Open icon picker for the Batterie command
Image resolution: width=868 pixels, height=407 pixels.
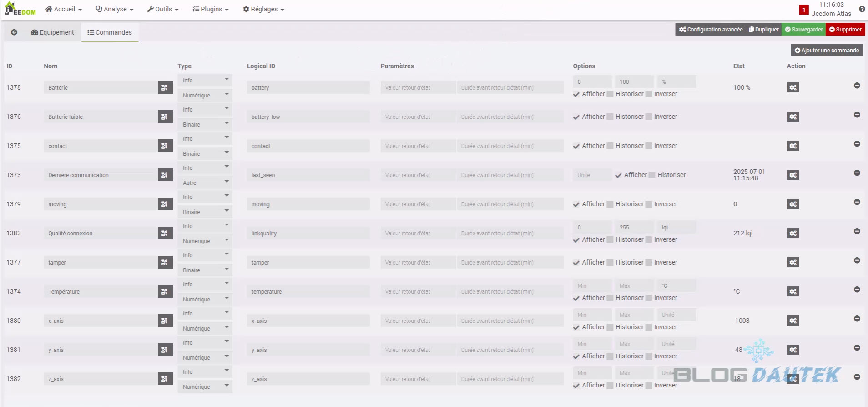pyautogui.click(x=165, y=87)
